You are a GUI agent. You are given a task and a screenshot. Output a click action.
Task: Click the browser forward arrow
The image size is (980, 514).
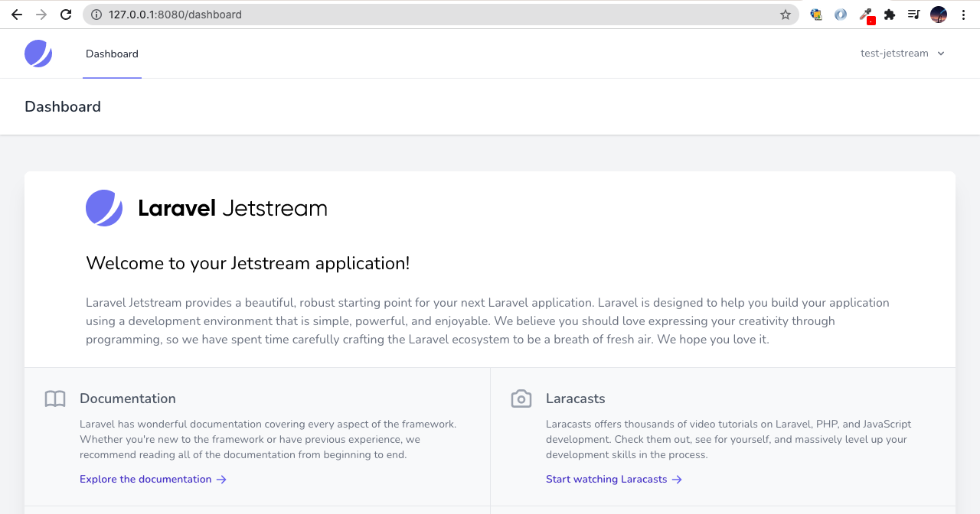(41, 15)
